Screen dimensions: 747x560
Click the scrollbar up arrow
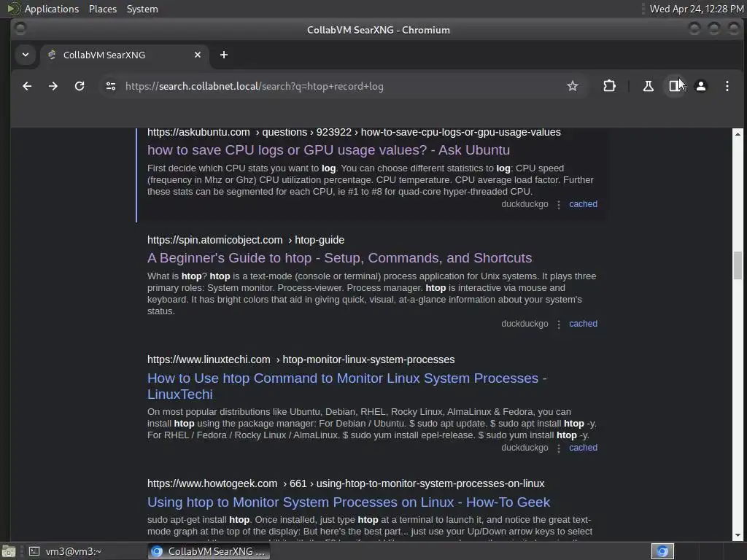(x=738, y=134)
